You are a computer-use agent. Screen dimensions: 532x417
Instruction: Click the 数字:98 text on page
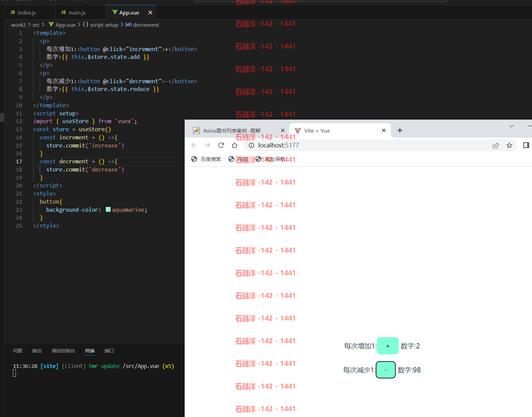click(x=409, y=370)
